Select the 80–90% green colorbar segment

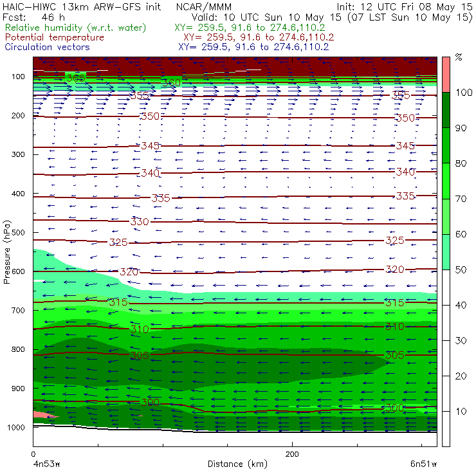point(446,145)
